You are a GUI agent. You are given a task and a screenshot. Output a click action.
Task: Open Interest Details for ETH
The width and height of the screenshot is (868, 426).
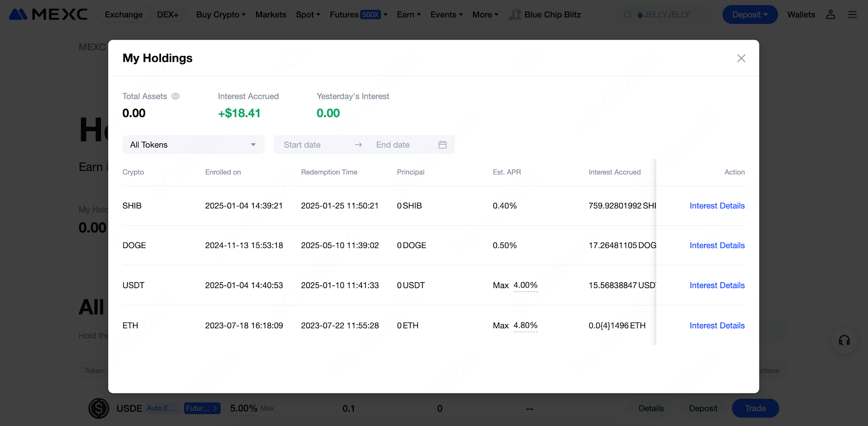pyautogui.click(x=717, y=326)
